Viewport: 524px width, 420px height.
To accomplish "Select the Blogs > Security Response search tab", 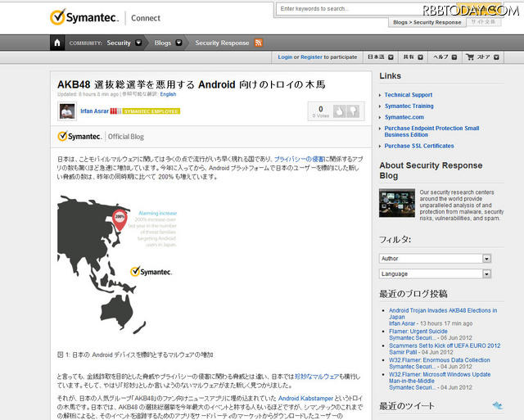I will [x=427, y=22].
